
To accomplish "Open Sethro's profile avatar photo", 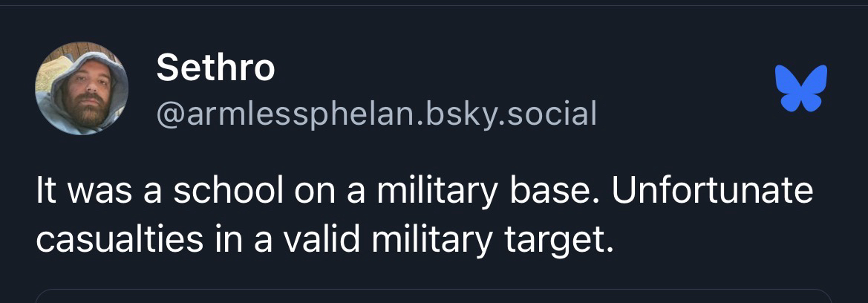I will click(81, 88).
